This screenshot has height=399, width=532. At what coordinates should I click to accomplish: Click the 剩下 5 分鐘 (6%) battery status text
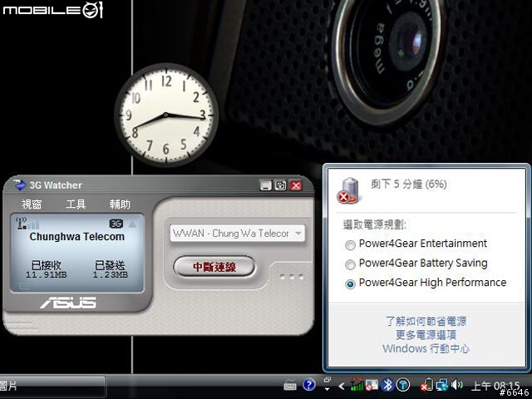point(408,184)
